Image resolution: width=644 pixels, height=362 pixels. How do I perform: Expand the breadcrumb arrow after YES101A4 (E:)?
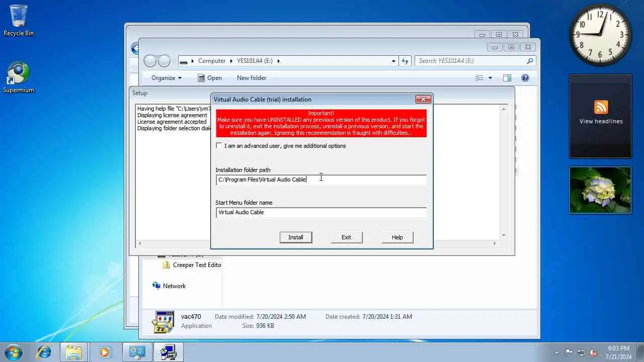[278, 61]
